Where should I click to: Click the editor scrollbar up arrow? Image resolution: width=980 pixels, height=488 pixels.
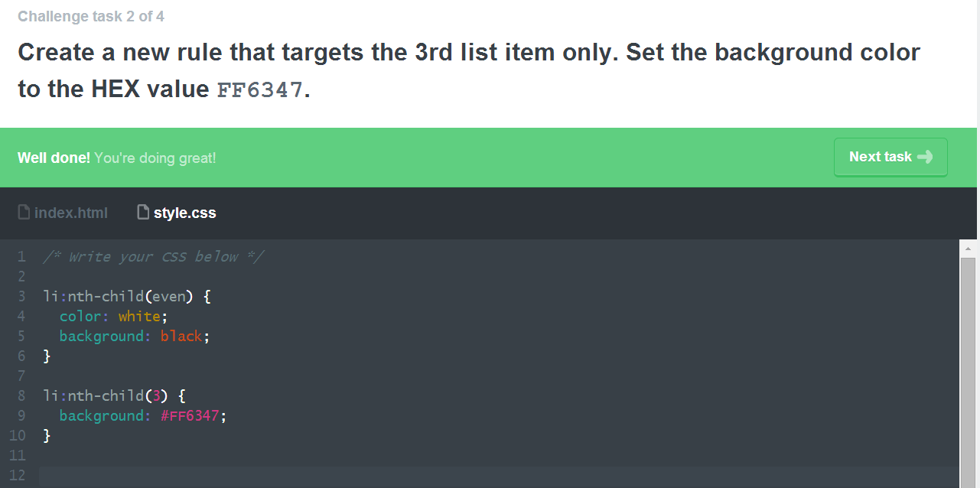968,249
